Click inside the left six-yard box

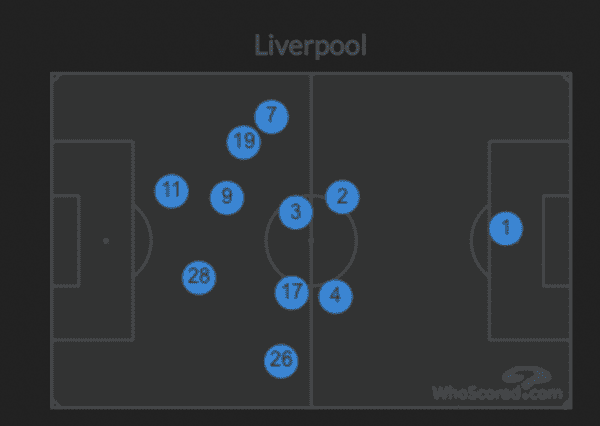click(65, 241)
